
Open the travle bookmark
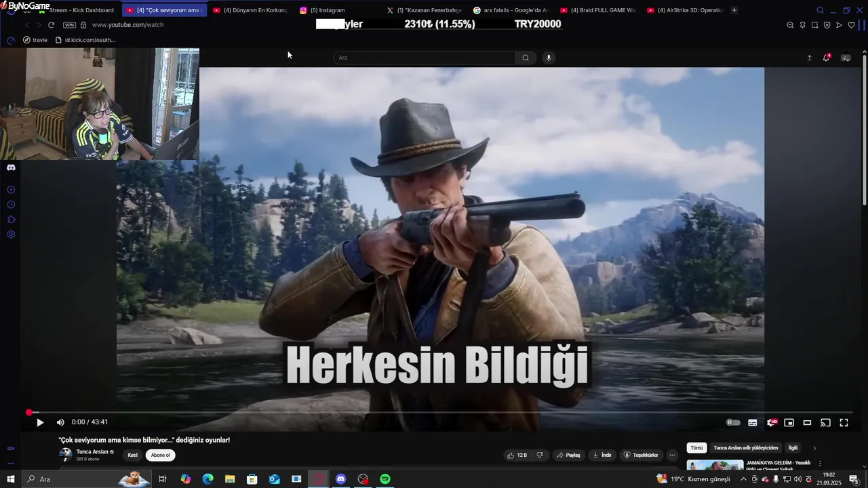(35, 40)
